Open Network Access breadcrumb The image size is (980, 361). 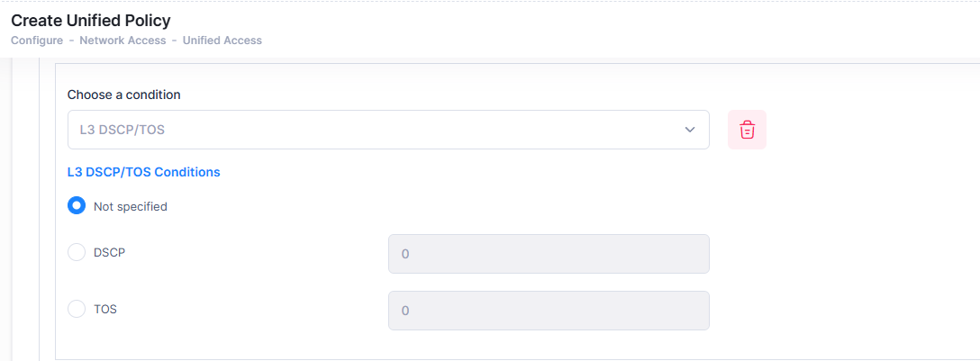pyautogui.click(x=122, y=41)
